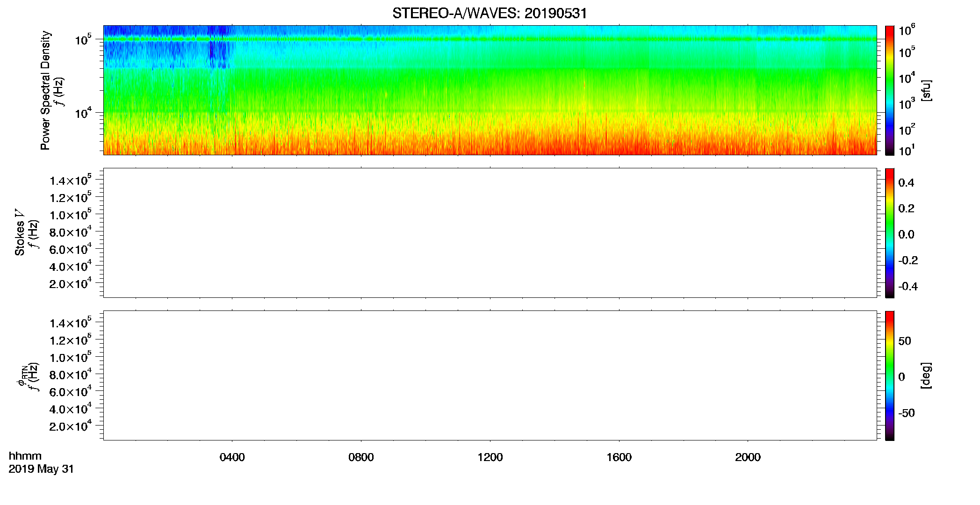Viewport: 980px width, 505px height.
Task: Select the 1.0×10^5 tick on Stokes V axis
Action: [x=70, y=215]
